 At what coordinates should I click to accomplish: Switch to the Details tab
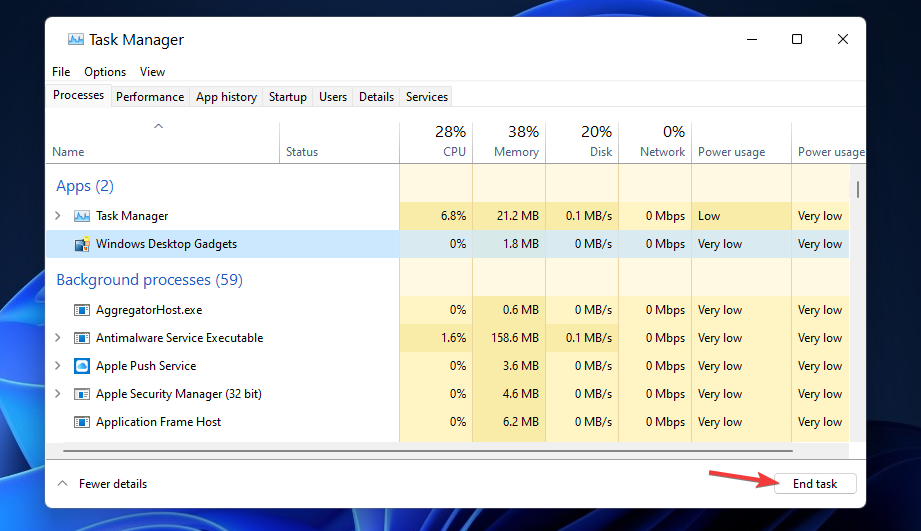click(377, 97)
